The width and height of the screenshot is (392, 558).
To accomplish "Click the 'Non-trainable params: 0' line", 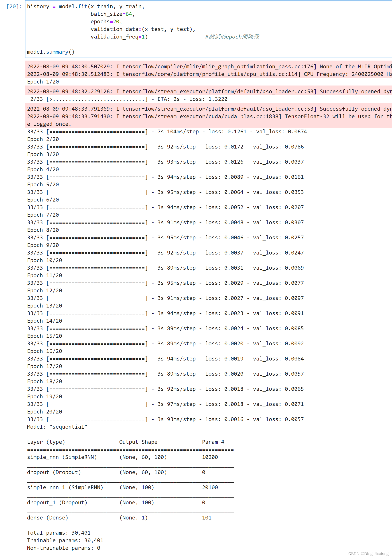I will click(64, 548).
